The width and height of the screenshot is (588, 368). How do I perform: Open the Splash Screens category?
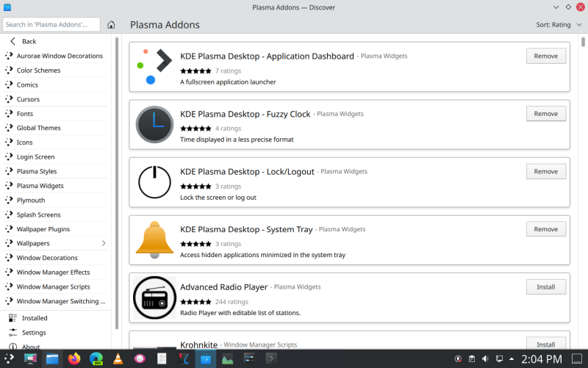point(56,214)
